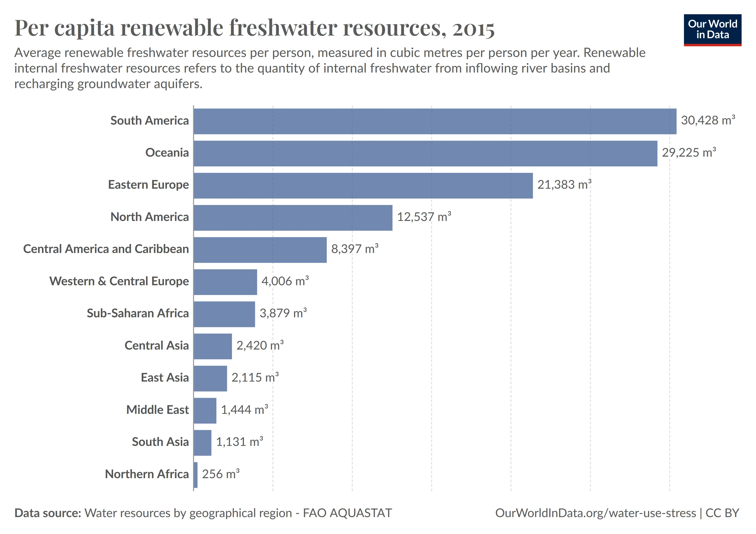Click the Data source FAO AQUASTAT text

pyautogui.click(x=203, y=513)
